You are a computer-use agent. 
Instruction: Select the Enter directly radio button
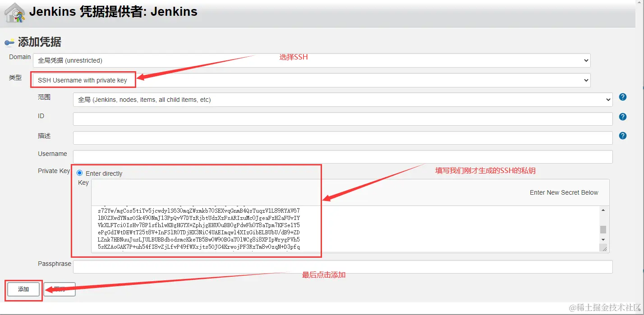(80, 173)
